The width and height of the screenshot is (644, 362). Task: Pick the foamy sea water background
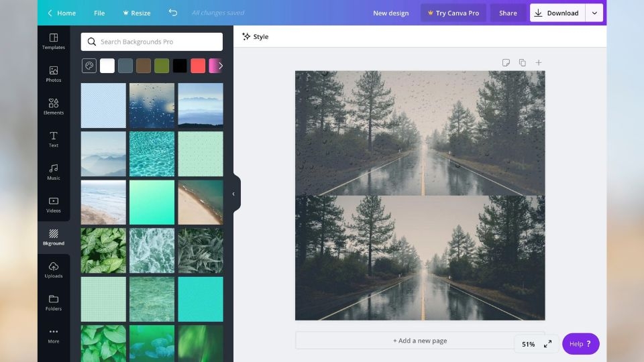(152, 251)
